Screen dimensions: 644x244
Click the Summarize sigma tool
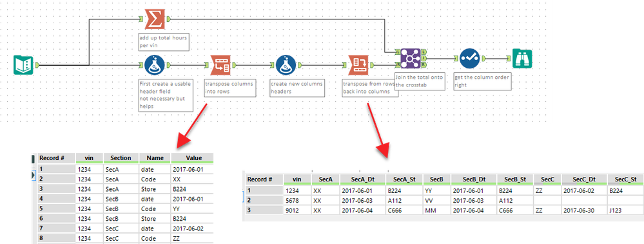pos(155,19)
